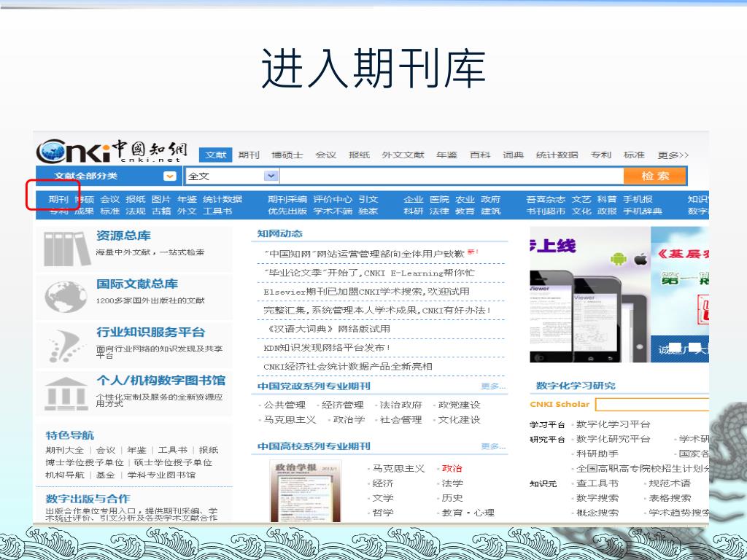
Task: Open 期刊采编 in the blue bar
Action: point(287,199)
